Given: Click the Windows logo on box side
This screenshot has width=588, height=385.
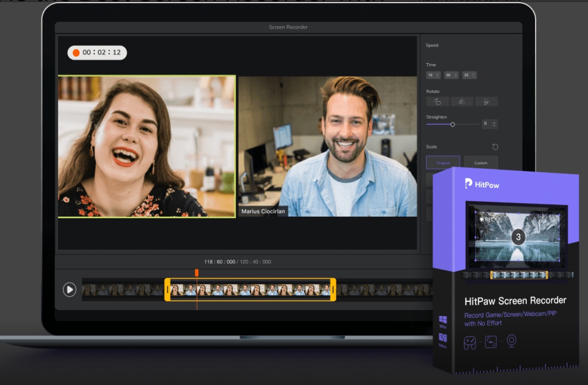Looking at the screenshot, I should tap(443, 320).
